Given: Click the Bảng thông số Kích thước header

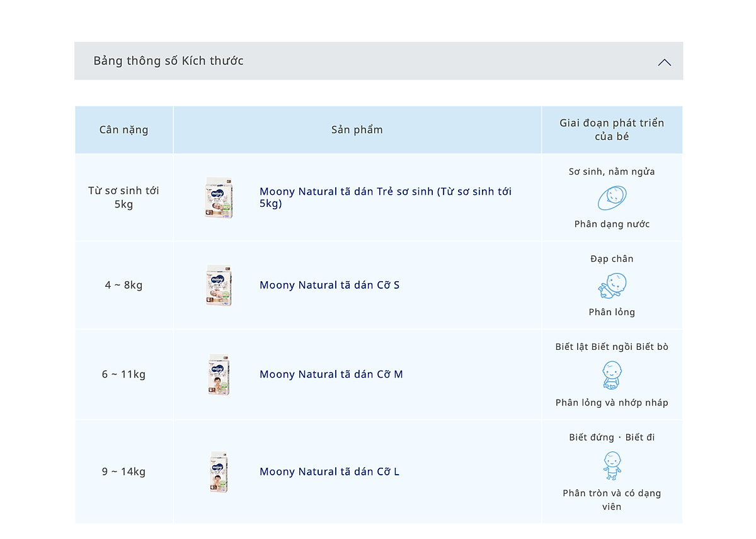Looking at the screenshot, I should tap(379, 61).
